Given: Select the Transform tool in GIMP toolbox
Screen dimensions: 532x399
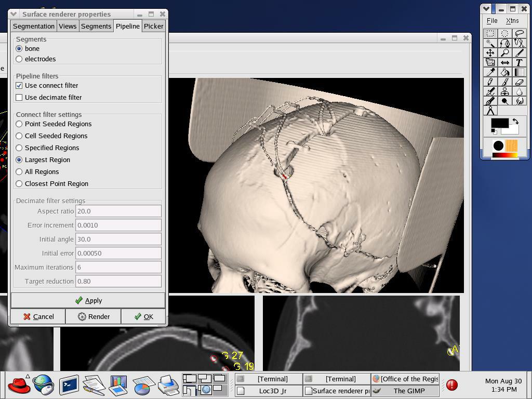Looking at the screenshot, I should coord(490,62).
